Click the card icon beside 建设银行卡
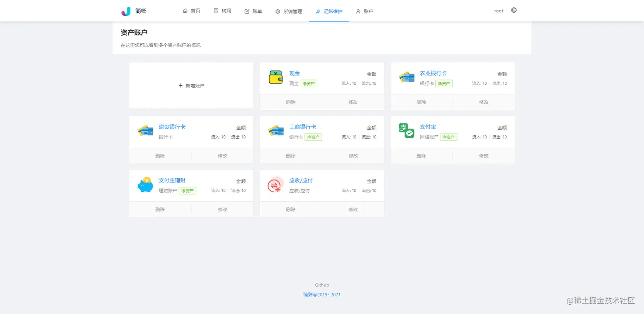644x314 pixels. pyautogui.click(x=145, y=131)
